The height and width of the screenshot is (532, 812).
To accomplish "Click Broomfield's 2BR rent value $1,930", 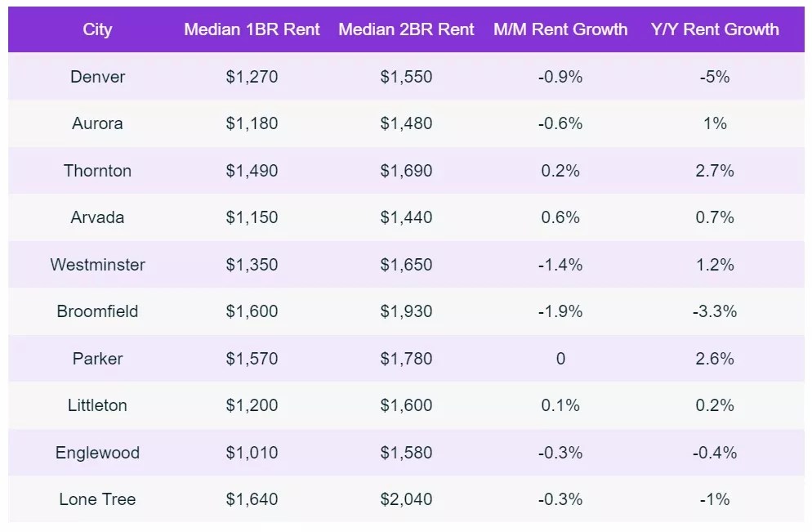I will [x=406, y=311].
